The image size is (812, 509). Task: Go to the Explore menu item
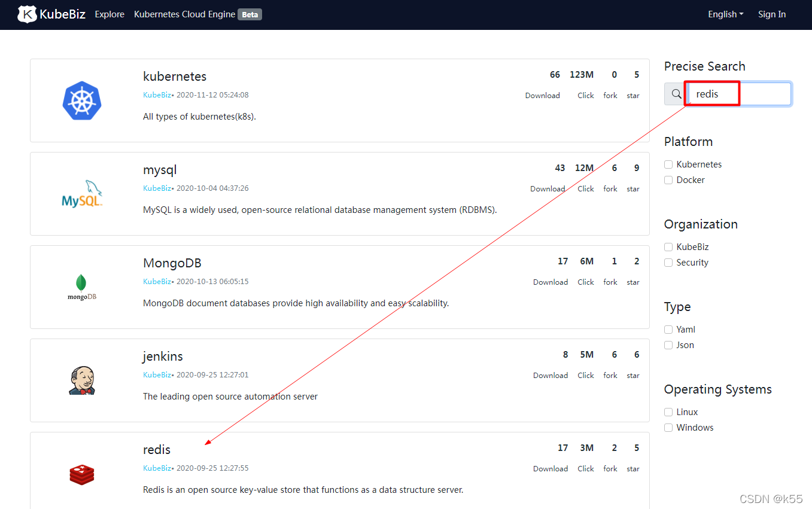pyautogui.click(x=110, y=14)
